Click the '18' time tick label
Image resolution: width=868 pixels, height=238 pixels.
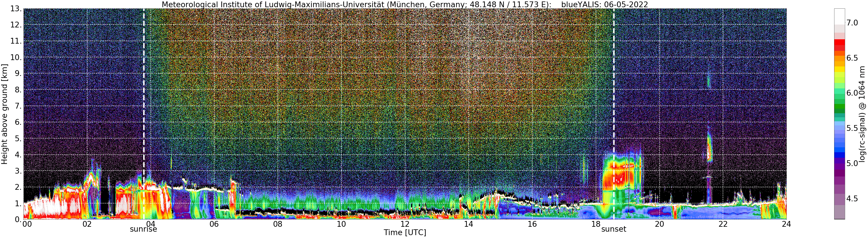[596, 224]
